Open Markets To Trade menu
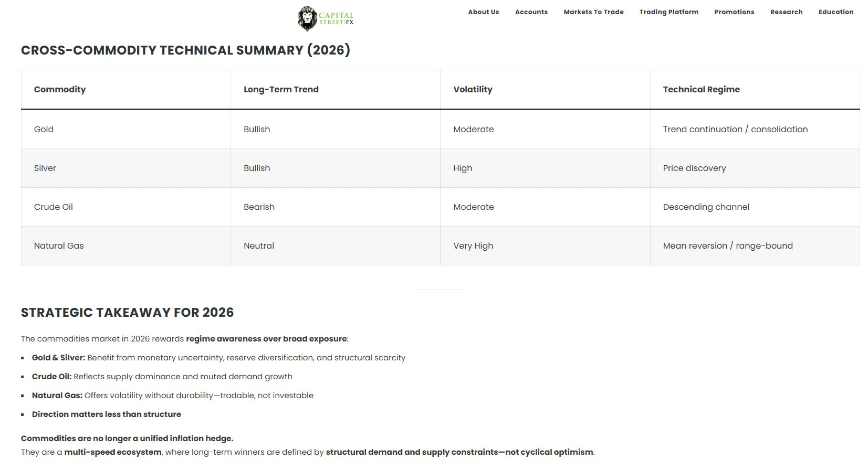The height and width of the screenshot is (470, 868). coord(594,12)
